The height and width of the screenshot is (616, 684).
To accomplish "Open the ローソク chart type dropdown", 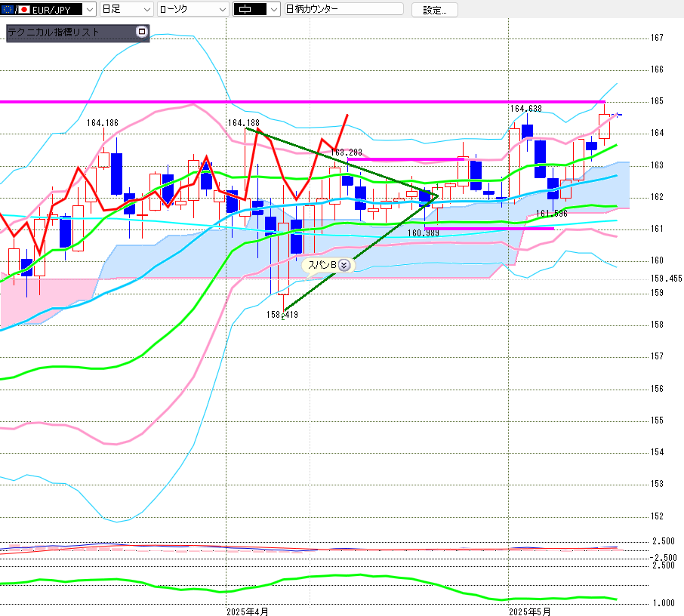I will 193,9.
